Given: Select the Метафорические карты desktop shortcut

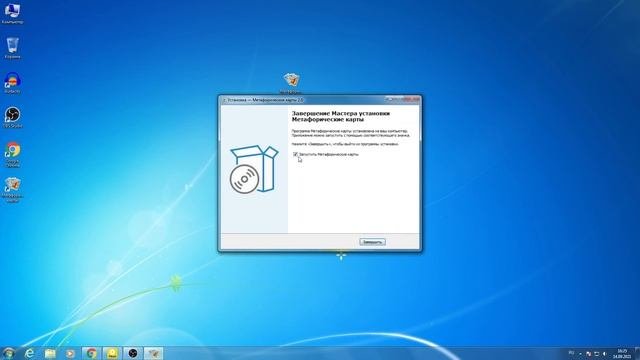Looking at the screenshot, I should tap(13, 190).
